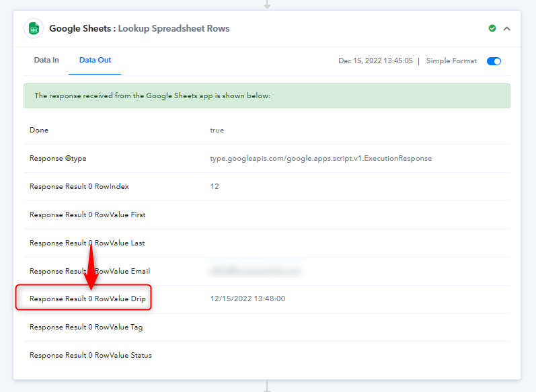Select the Done field label

(39, 130)
